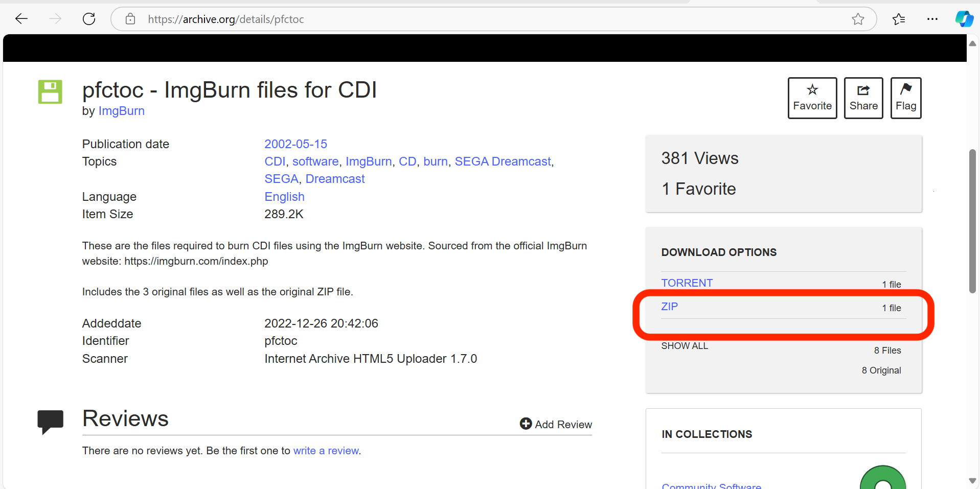
Task: Click the green floppy disk software icon
Action: (50, 92)
